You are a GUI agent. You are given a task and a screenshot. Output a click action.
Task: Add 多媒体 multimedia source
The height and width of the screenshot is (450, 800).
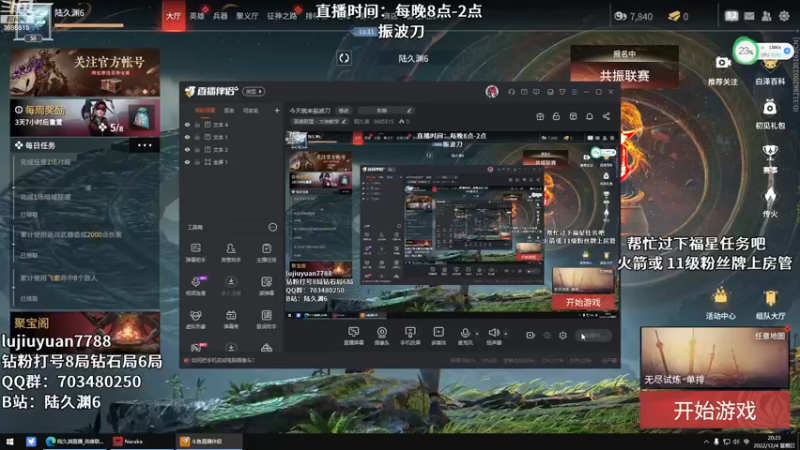[x=438, y=336]
